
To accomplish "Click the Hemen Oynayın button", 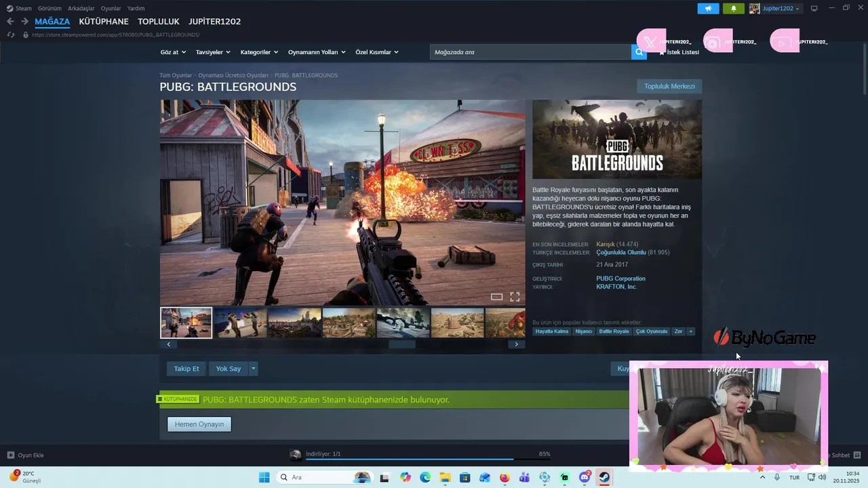I will click(199, 424).
